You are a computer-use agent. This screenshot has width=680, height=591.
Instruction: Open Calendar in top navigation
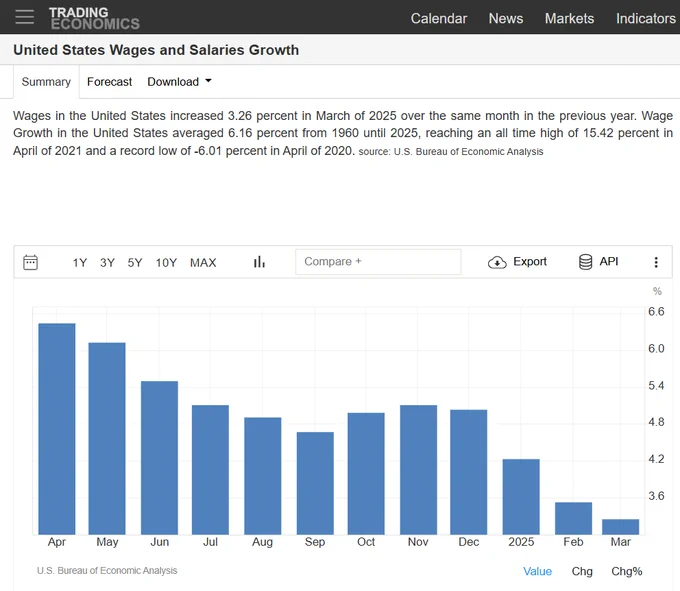click(x=438, y=18)
